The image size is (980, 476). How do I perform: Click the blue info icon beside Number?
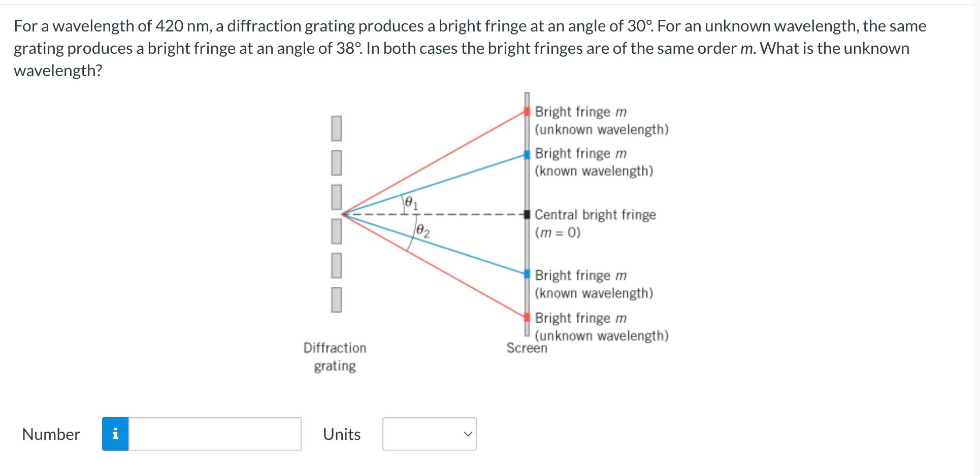click(115, 434)
